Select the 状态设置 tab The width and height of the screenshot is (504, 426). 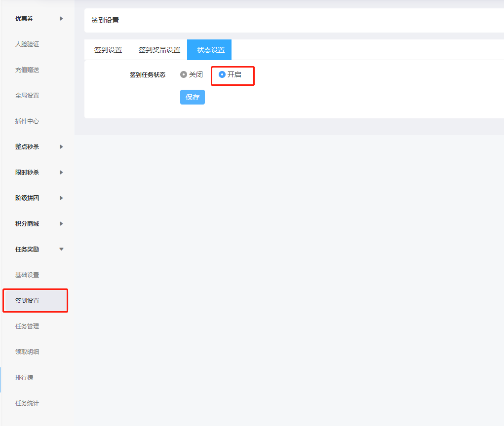(x=209, y=50)
